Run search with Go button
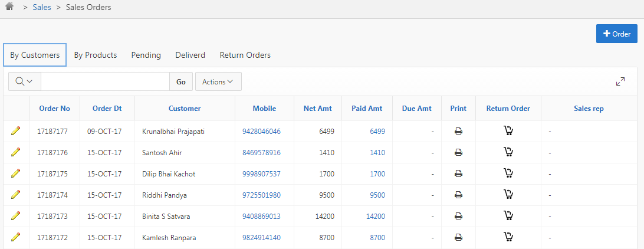 (181, 81)
